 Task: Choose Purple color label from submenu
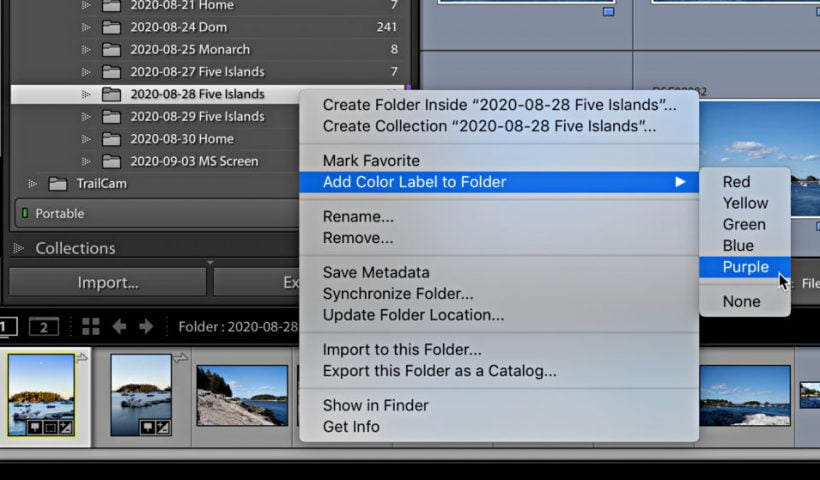pos(745,267)
